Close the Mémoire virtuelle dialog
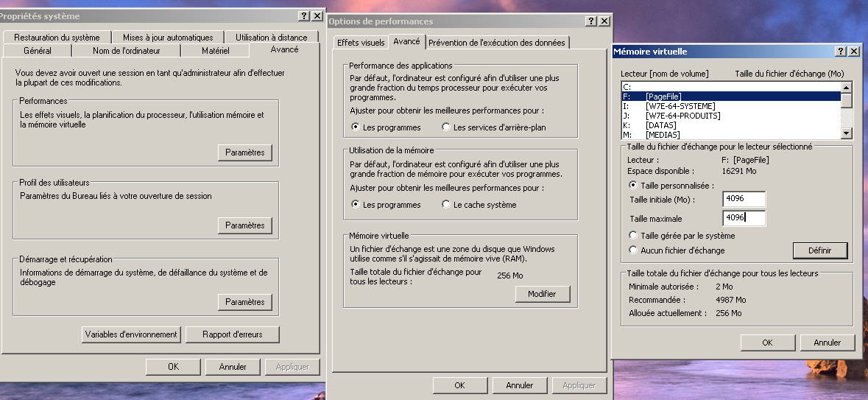868x400 pixels. coord(853,51)
